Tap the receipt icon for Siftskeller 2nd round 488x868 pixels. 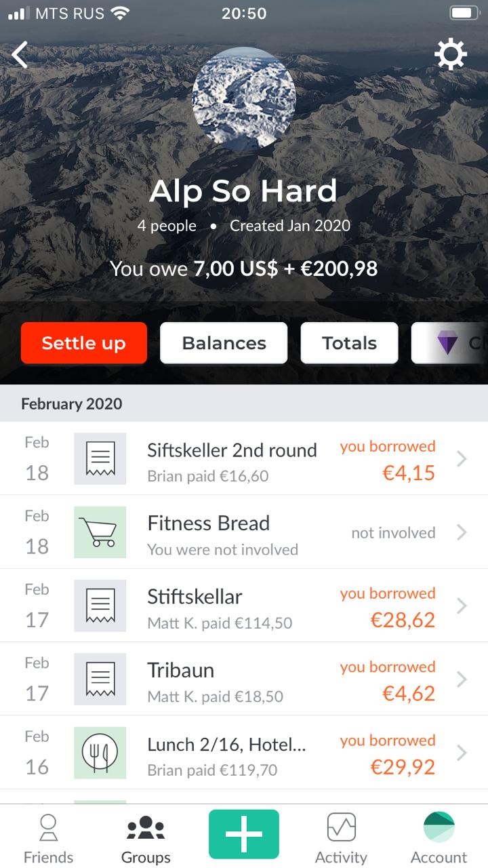pos(100,458)
